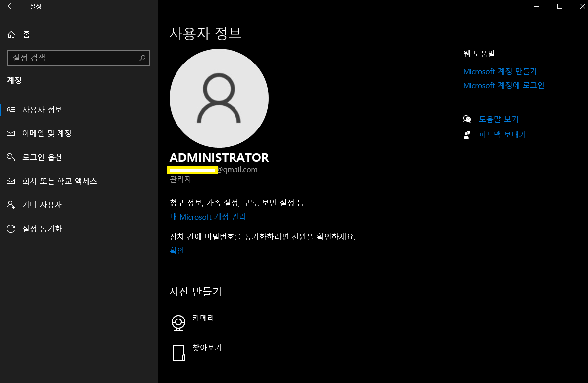This screenshot has width=588, height=383.
Task: Select the 사용자 정보 sidebar icon
Action: click(11, 109)
